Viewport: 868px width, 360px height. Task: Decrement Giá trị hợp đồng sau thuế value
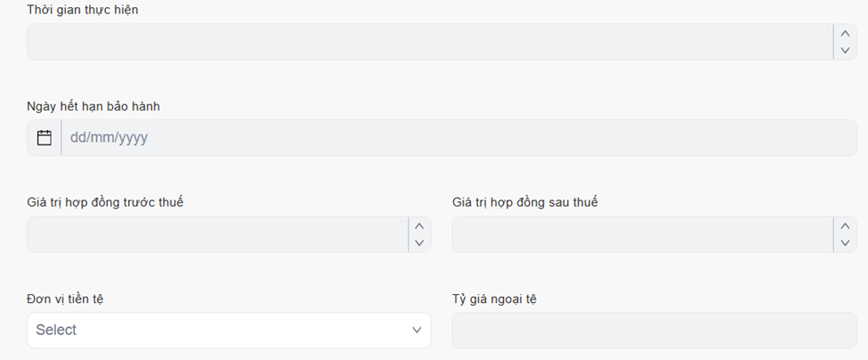pyautogui.click(x=844, y=242)
